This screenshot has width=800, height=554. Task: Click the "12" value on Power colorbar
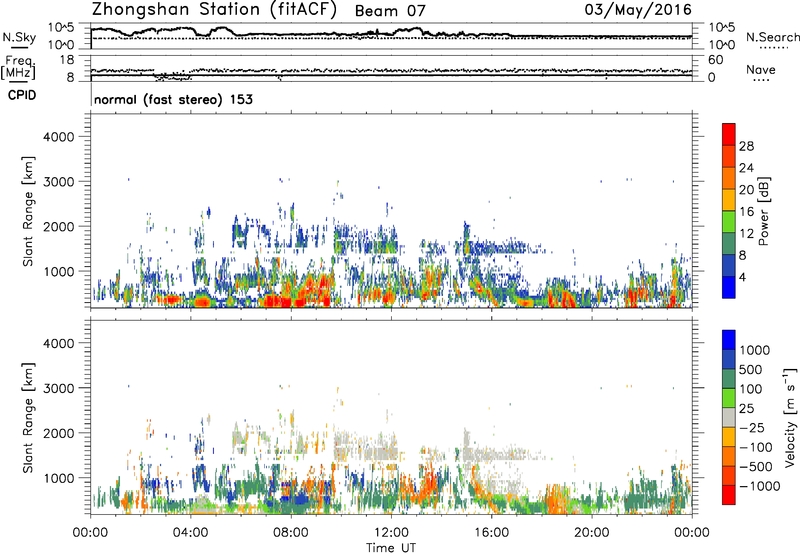point(746,234)
